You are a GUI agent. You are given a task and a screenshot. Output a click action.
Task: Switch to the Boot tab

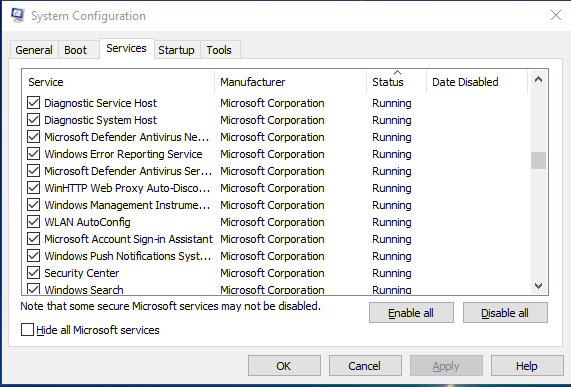coord(76,50)
